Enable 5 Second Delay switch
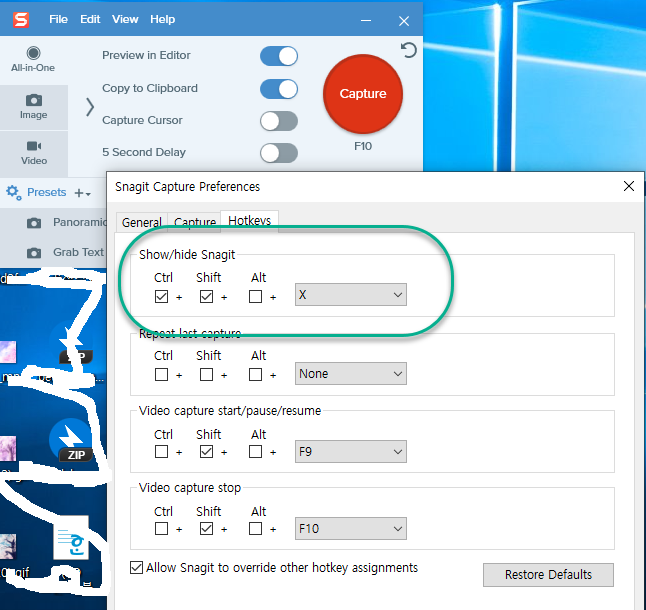Image resolution: width=646 pixels, height=610 pixels. [x=279, y=153]
